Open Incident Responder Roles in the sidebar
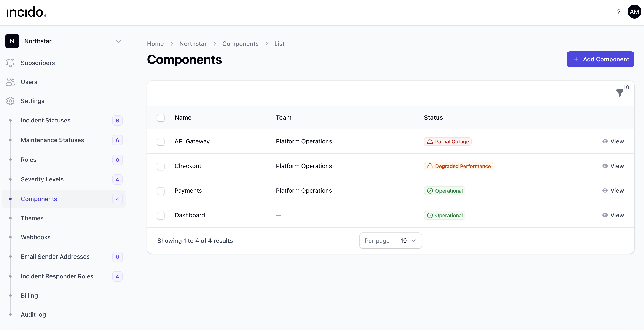This screenshot has height=330, width=644. click(x=64, y=276)
